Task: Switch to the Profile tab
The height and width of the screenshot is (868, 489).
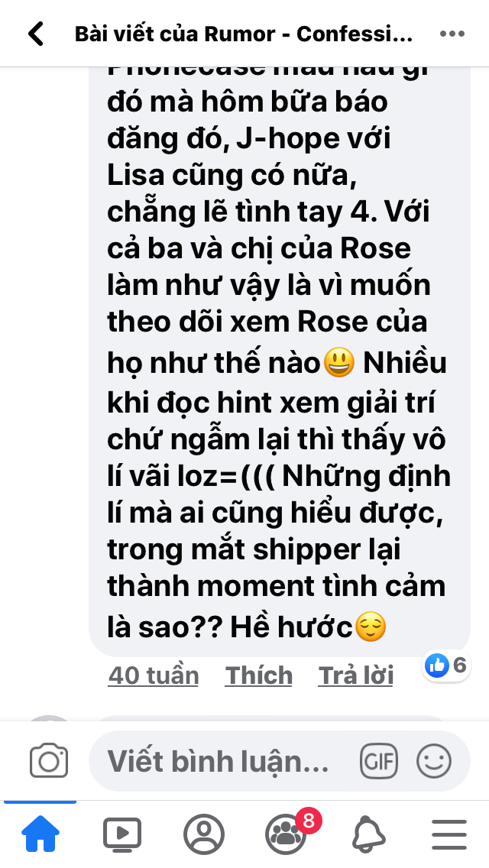Action: click(x=204, y=834)
